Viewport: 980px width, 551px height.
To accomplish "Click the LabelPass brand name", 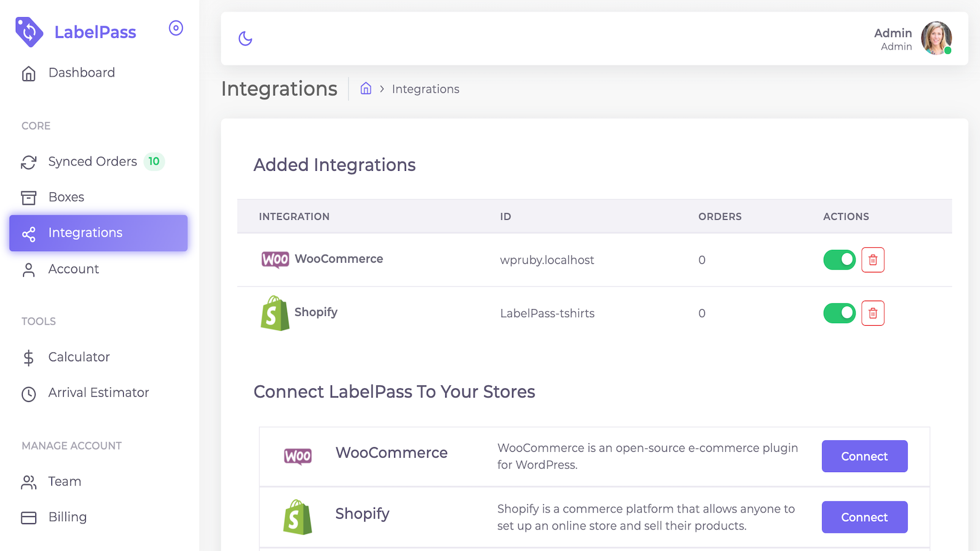I will (95, 32).
